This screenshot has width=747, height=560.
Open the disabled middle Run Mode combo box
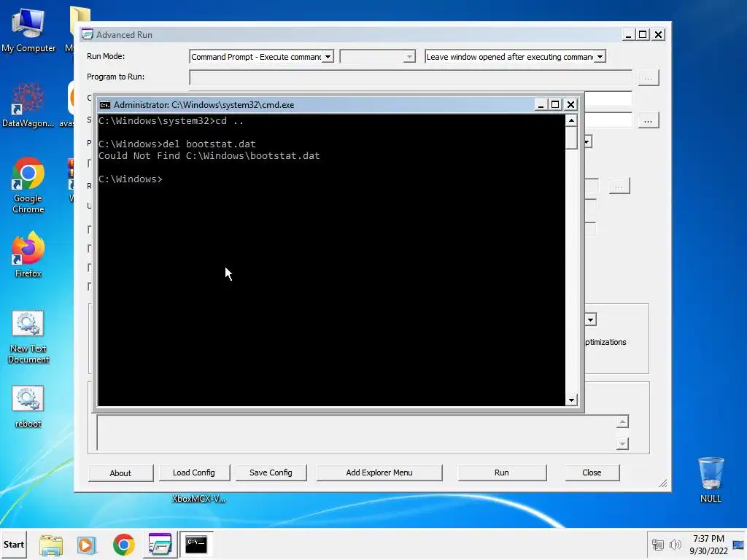[x=377, y=57]
